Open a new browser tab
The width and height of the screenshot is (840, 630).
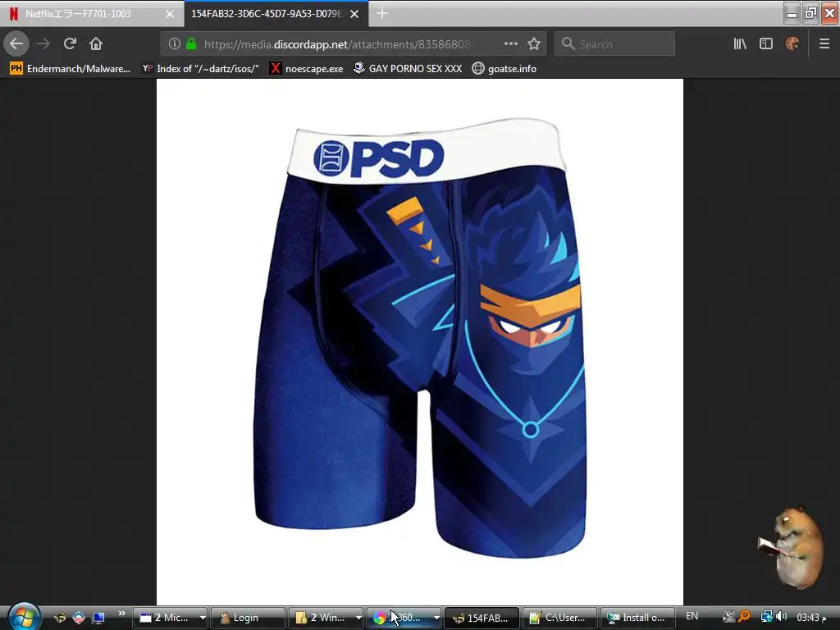[x=382, y=13]
